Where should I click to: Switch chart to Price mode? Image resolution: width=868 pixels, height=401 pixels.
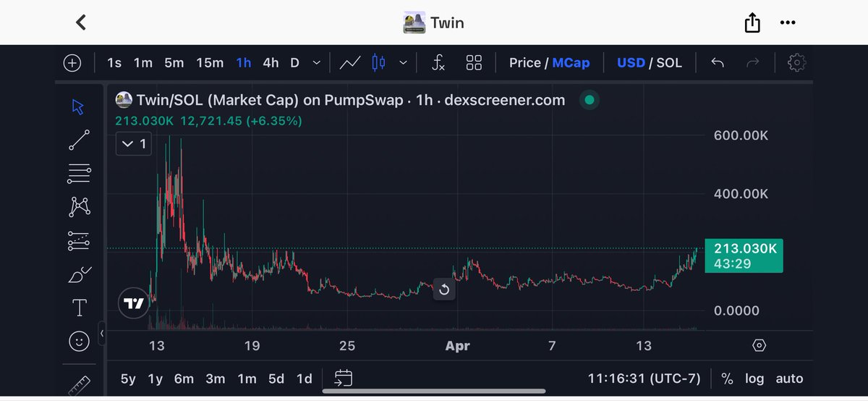point(524,63)
